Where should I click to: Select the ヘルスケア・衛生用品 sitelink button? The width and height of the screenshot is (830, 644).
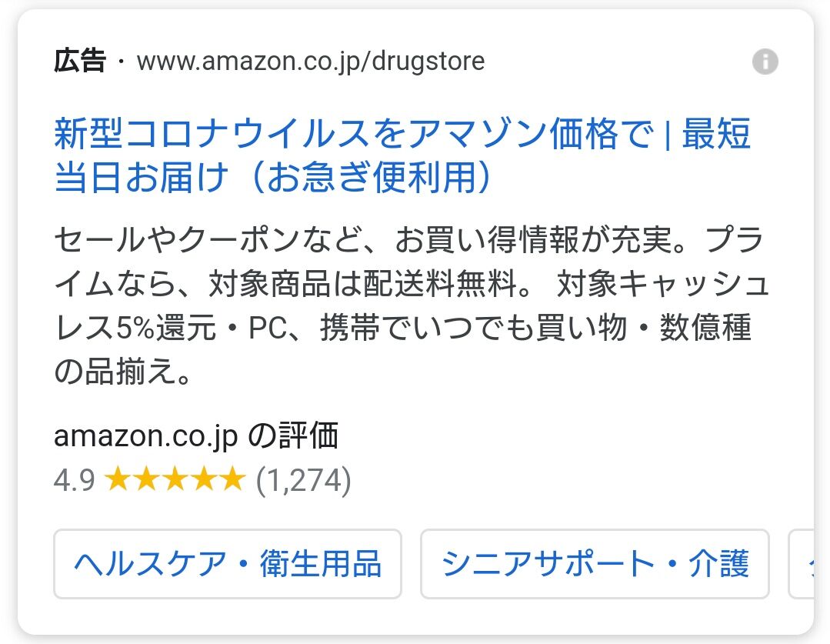[228, 564]
